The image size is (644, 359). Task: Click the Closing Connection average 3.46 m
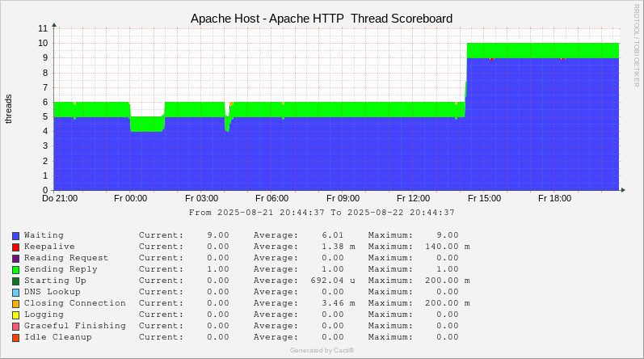pos(339,303)
